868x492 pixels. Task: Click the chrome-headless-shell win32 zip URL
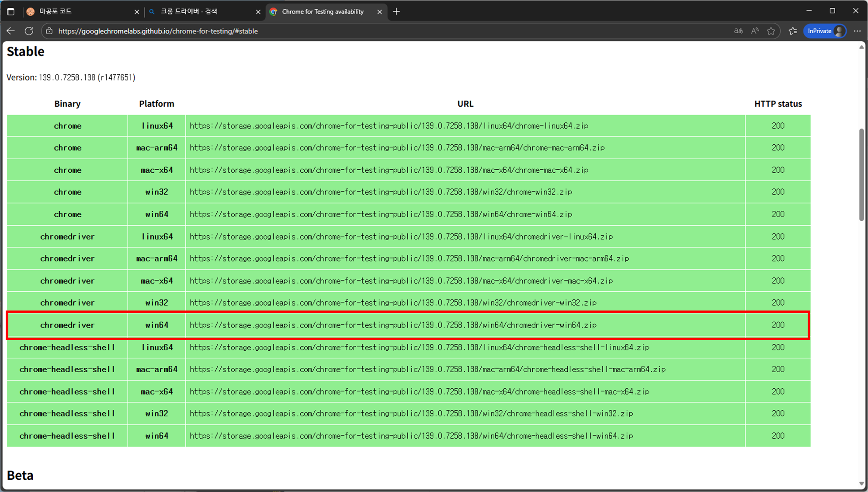[x=411, y=413]
